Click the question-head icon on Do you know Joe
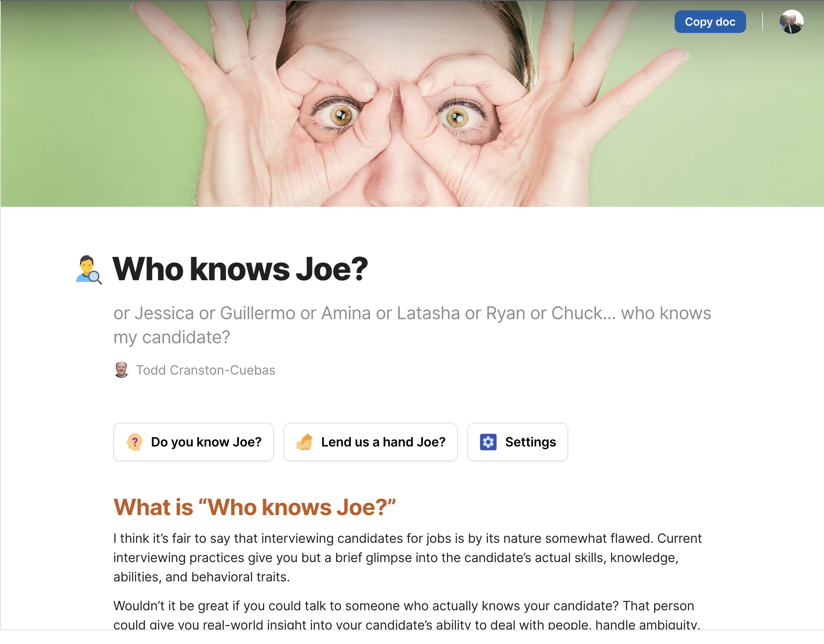824x644 pixels. [x=135, y=442]
